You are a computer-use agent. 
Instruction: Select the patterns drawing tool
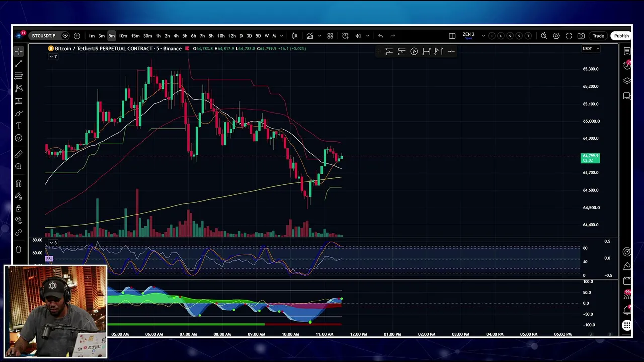coord(19,88)
